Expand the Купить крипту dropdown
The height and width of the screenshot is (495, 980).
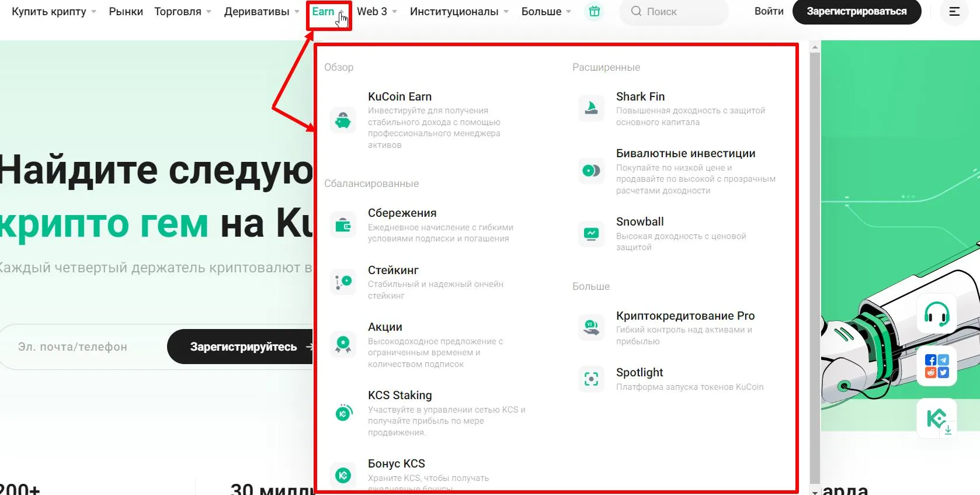(x=54, y=12)
